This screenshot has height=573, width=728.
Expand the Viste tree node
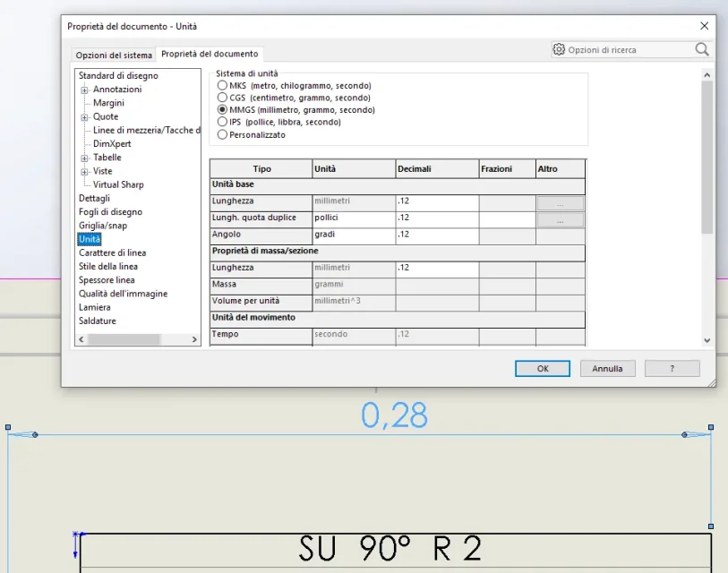pos(84,171)
